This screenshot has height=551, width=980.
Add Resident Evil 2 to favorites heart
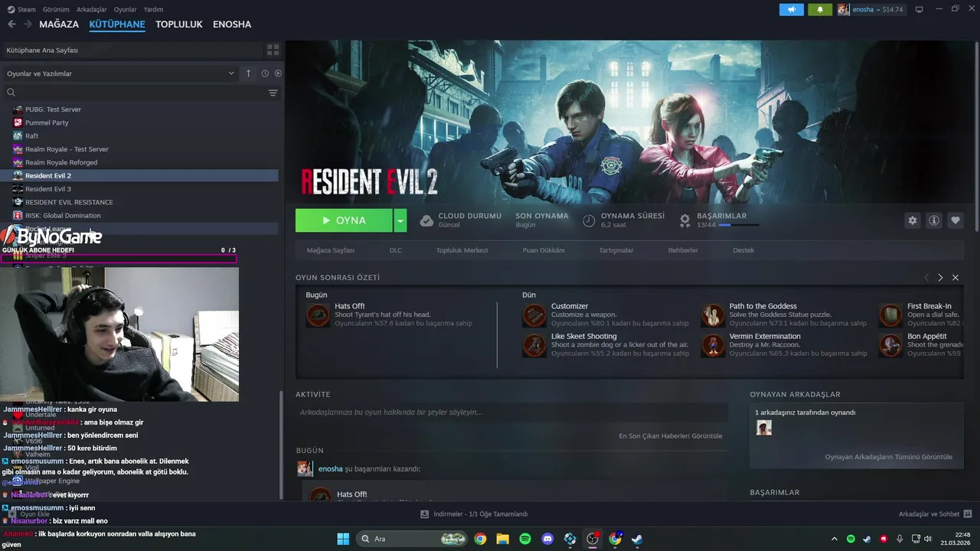pos(955,220)
